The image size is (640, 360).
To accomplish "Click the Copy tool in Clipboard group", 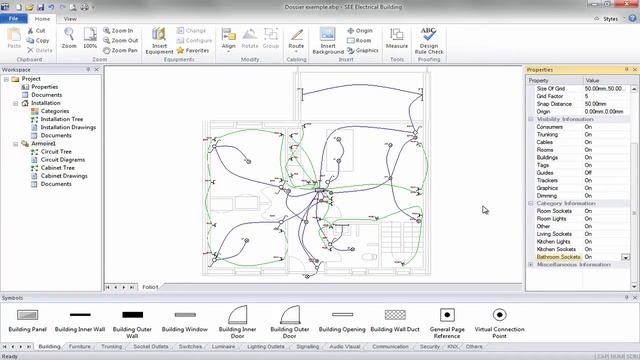I will click(x=38, y=40).
